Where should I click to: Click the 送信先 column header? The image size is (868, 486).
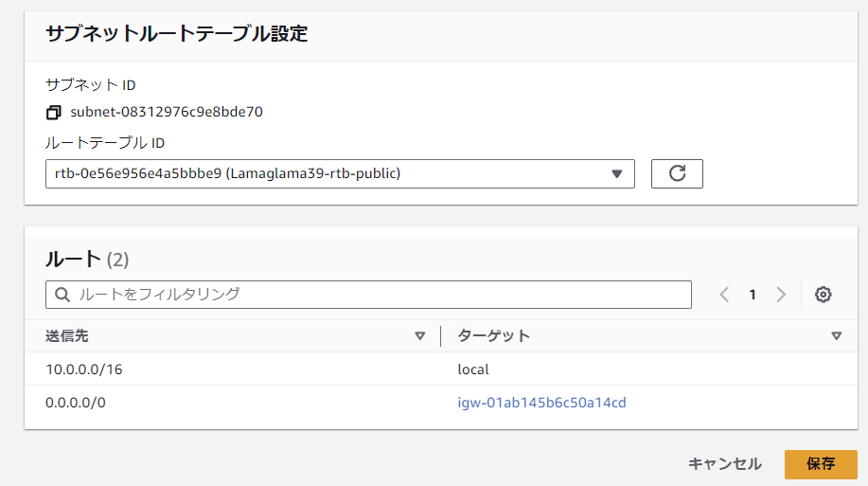[67, 335]
